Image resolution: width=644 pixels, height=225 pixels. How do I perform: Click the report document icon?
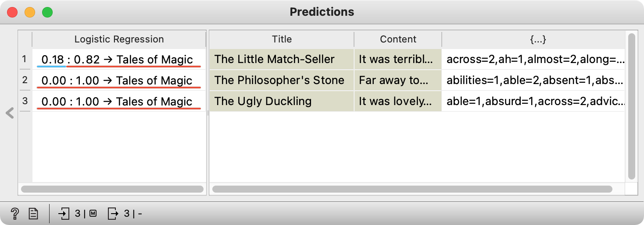33,214
